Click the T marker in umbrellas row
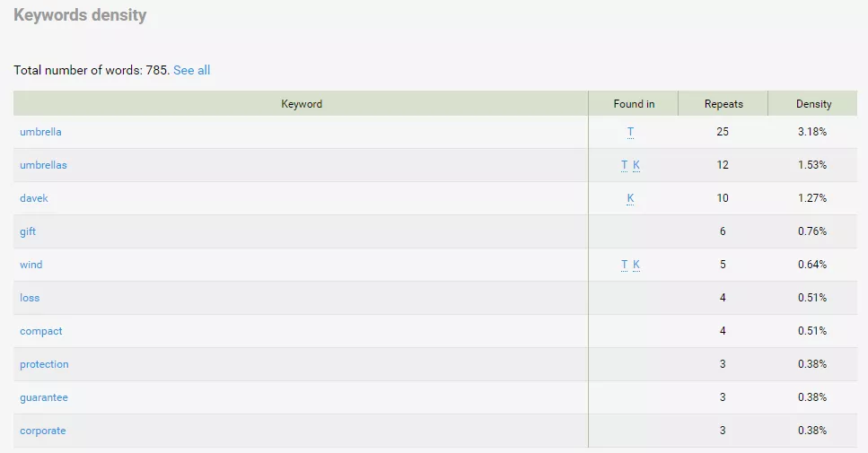 coord(625,165)
